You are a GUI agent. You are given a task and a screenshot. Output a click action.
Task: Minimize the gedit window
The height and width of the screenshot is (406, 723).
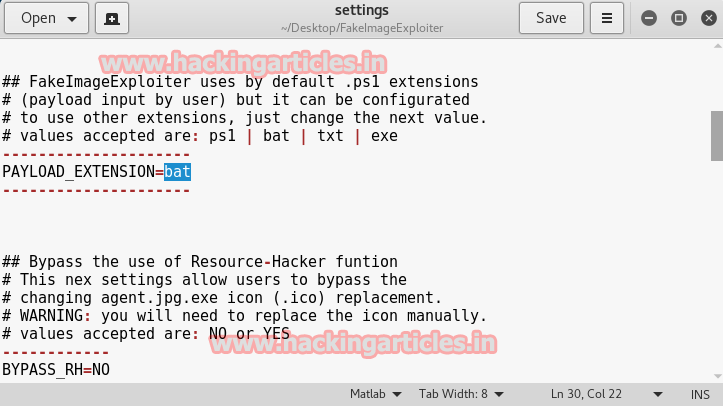point(650,18)
